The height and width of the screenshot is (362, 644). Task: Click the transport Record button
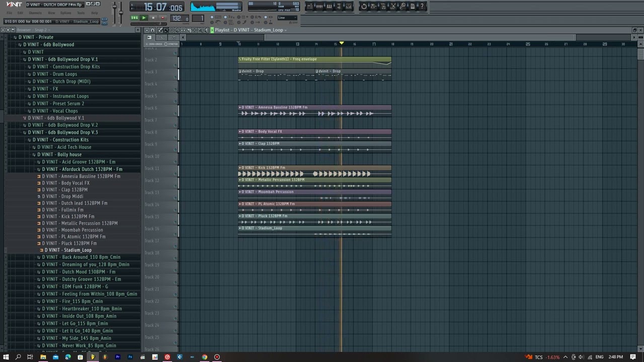tap(162, 18)
